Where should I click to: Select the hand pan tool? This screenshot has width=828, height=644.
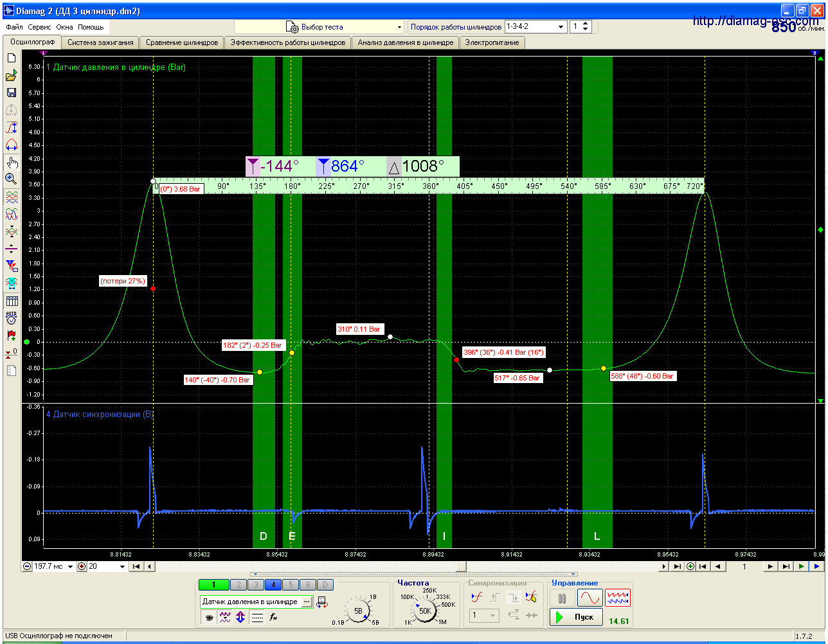11,162
